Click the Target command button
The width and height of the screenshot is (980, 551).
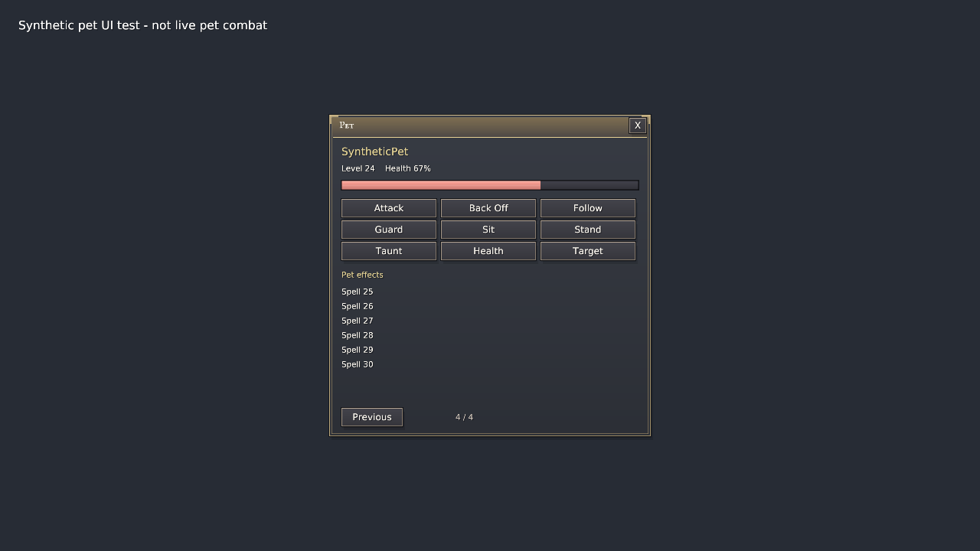click(x=588, y=251)
